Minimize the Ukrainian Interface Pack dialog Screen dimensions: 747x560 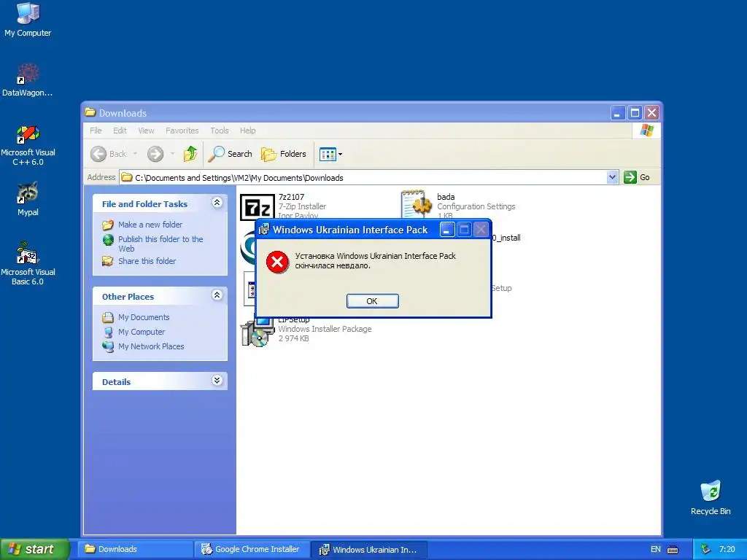point(447,230)
